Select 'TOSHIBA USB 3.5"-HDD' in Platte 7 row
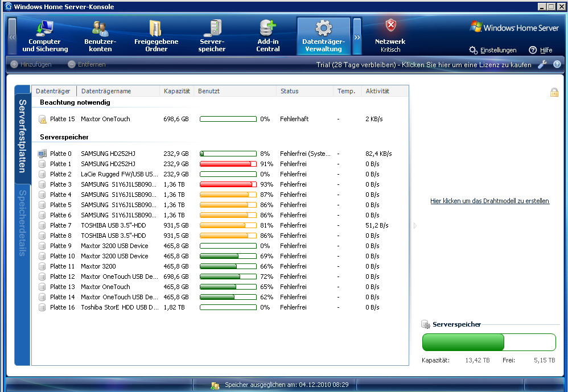 point(113,225)
